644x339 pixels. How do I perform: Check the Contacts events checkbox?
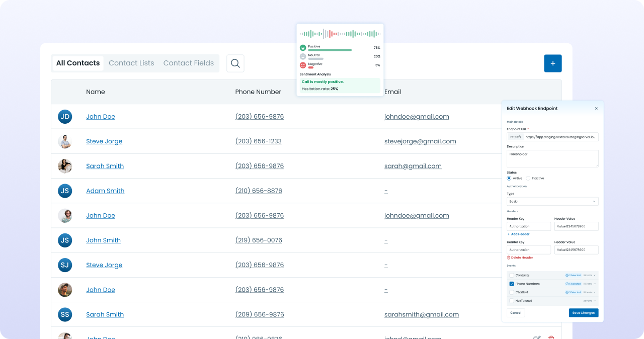click(512, 275)
